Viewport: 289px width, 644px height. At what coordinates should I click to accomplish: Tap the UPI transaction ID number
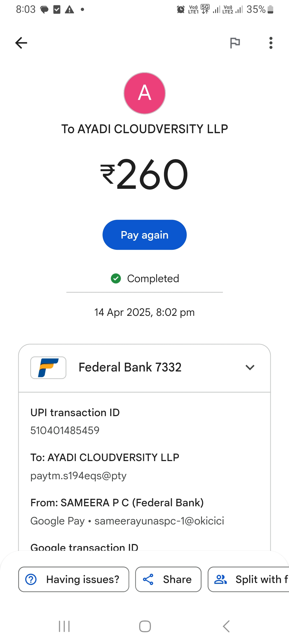[x=65, y=431]
